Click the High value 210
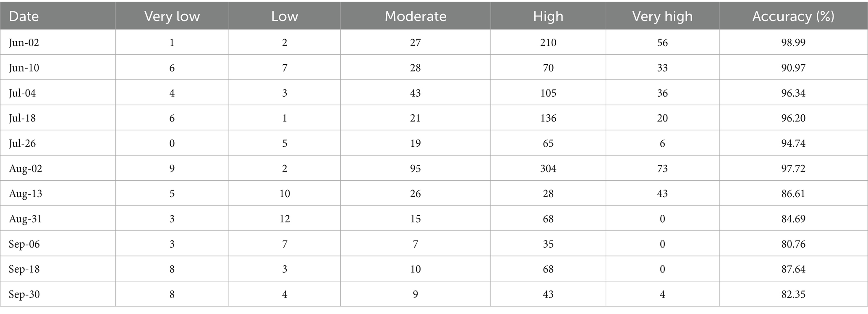The height and width of the screenshot is (314, 868). point(548,42)
